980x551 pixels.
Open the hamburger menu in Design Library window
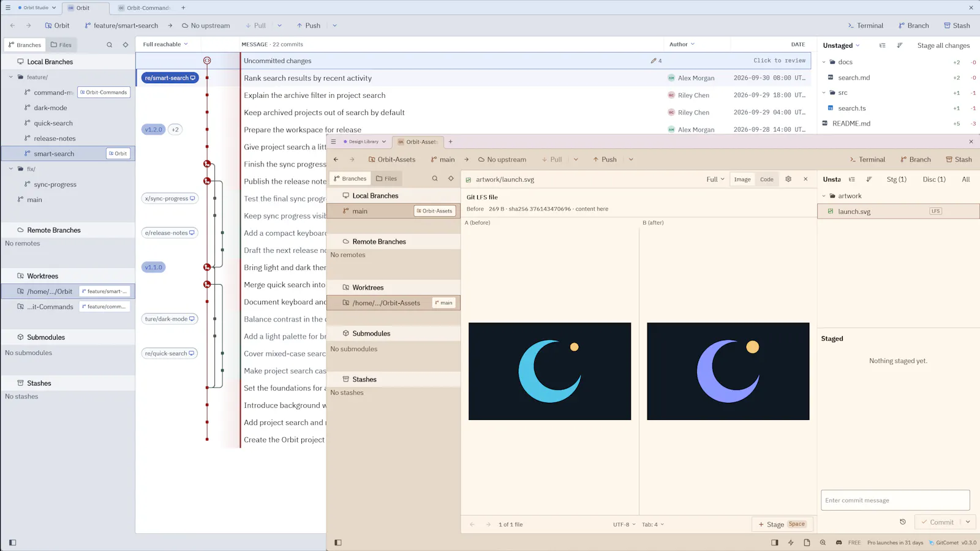(334, 141)
